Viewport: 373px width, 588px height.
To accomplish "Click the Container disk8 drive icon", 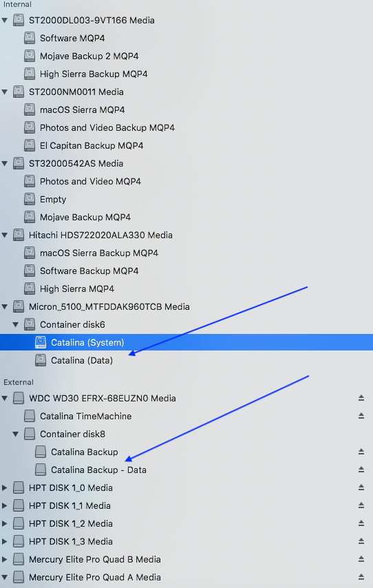I will point(30,434).
